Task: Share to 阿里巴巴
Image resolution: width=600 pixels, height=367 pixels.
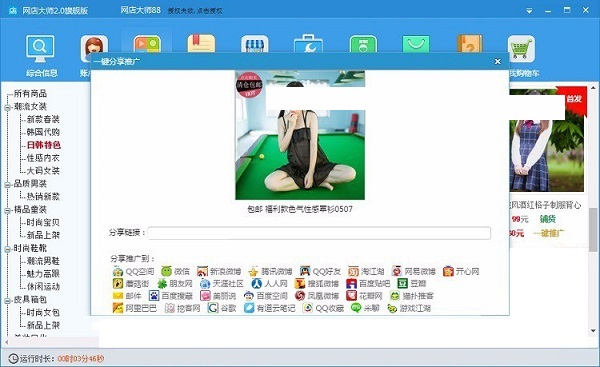Action: click(135, 308)
